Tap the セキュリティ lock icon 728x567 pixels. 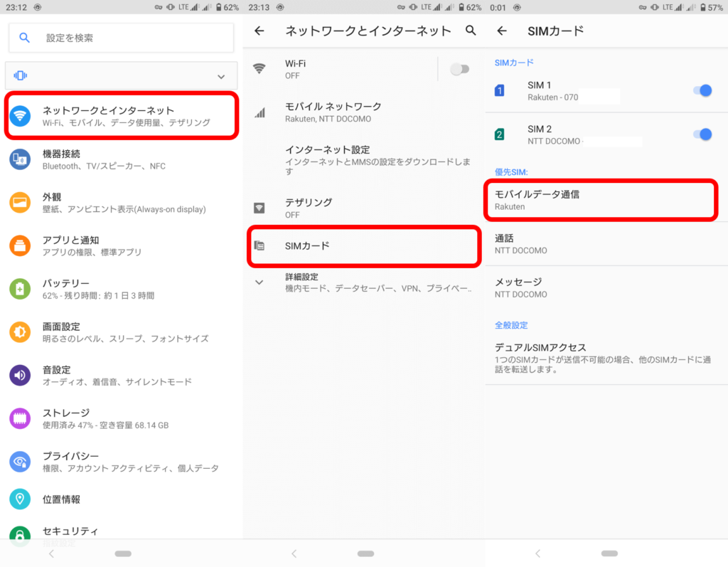coord(20,536)
